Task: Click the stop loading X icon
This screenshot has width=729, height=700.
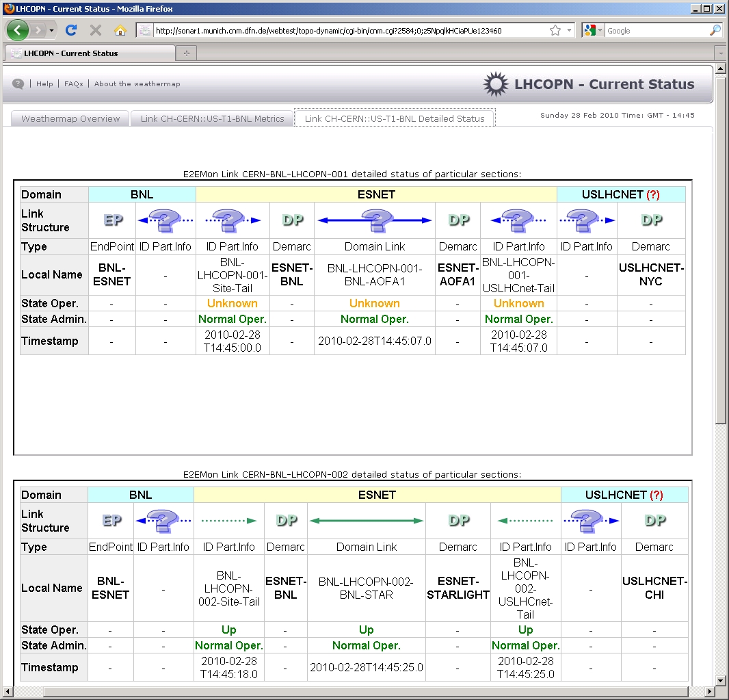Action: pos(96,30)
